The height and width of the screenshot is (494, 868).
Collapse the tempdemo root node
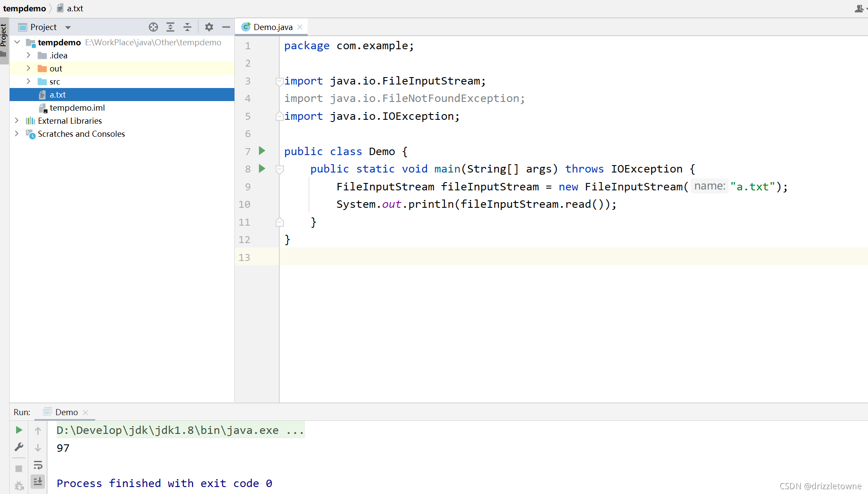[x=17, y=42]
